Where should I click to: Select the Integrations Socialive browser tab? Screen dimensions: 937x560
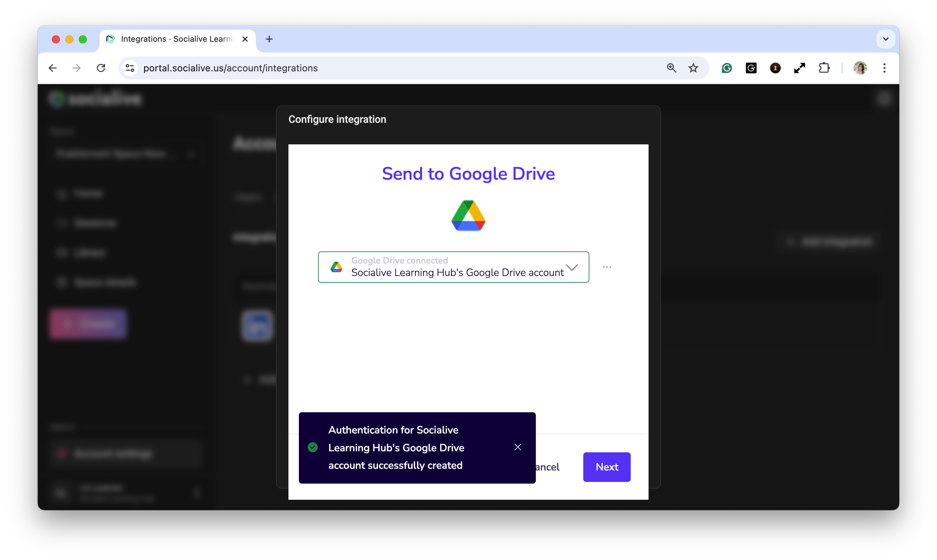(177, 39)
